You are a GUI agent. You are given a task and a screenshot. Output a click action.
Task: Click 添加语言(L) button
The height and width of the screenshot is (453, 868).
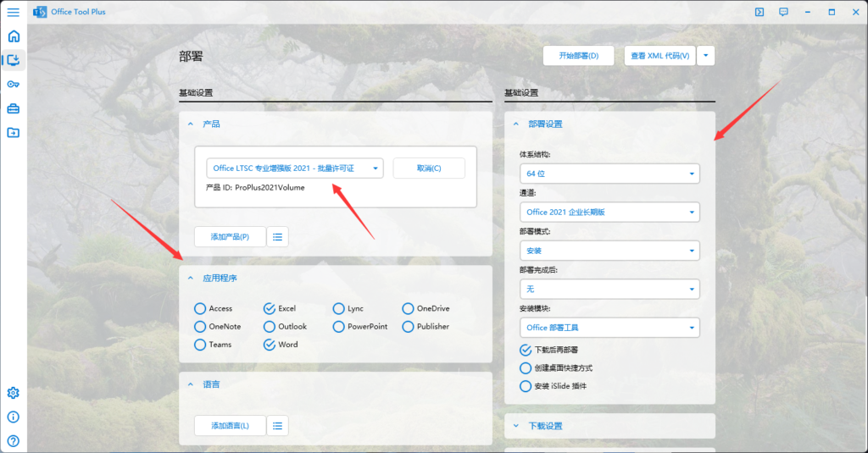pyautogui.click(x=230, y=426)
